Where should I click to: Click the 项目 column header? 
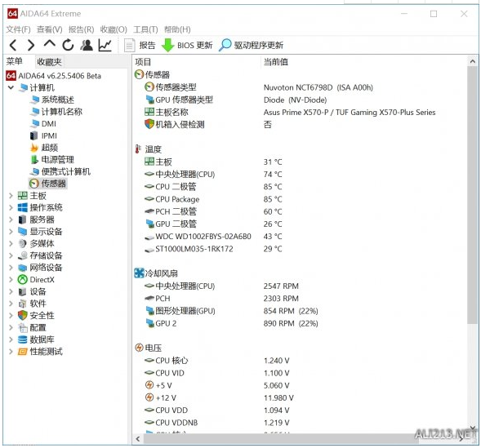[143, 62]
